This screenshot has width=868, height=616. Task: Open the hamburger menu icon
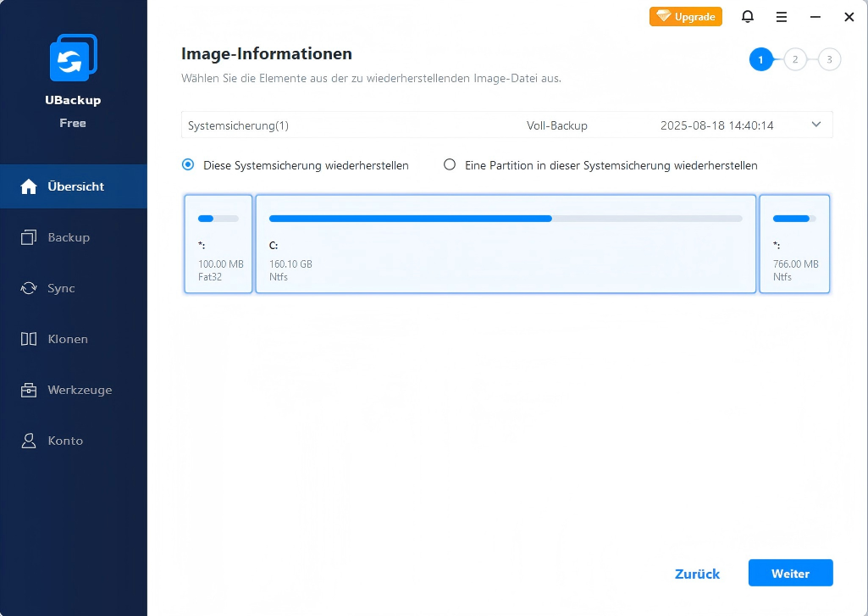[x=781, y=16]
